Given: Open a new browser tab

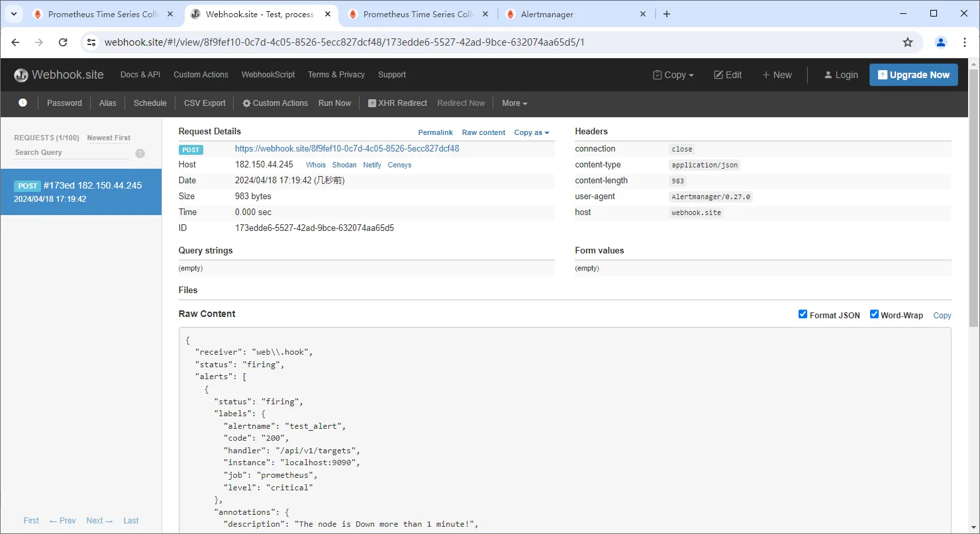Looking at the screenshot, I should [x=667, y=14].
